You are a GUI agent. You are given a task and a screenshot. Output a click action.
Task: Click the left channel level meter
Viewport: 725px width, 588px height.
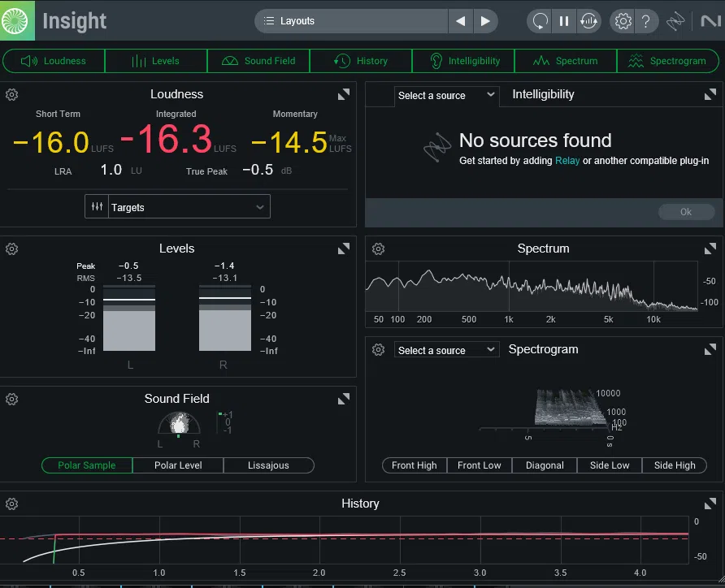[129, 318]
